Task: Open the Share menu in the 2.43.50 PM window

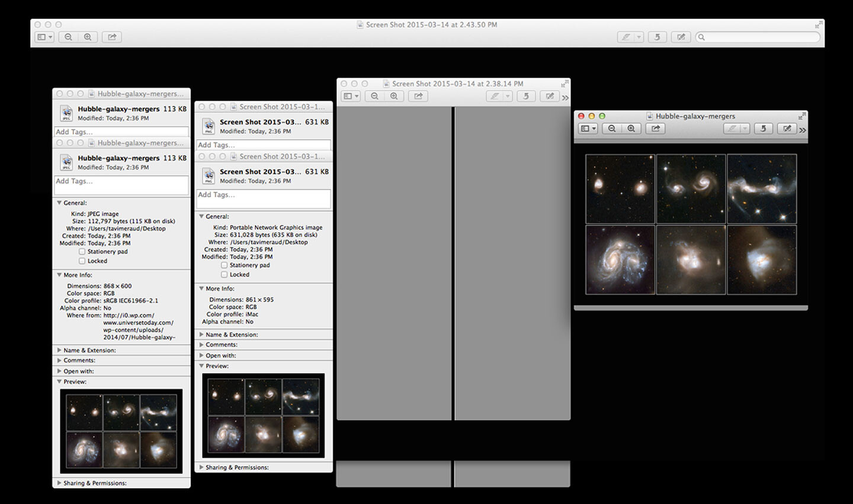Action: (112, 37)
